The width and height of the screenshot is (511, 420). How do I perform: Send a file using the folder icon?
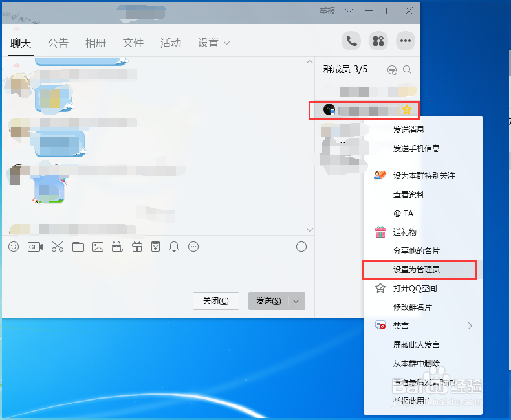coord(78,247)
